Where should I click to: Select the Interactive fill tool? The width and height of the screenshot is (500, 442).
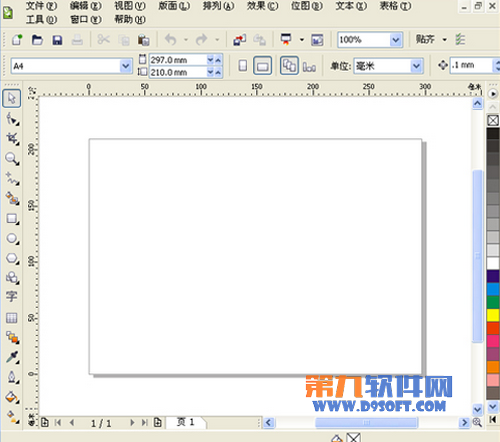point(12,417)
